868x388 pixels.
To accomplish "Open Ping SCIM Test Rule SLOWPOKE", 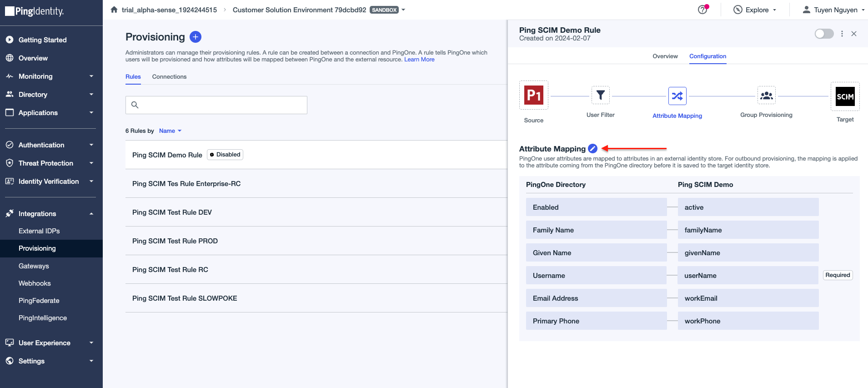I will (x=316, y=298).
